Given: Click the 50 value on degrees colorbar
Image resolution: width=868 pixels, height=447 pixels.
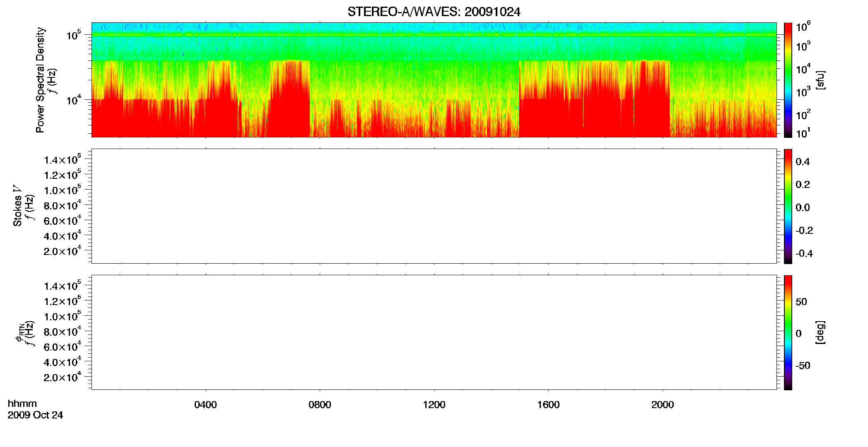Looking at the screenshot, I should tap(801, 302).
